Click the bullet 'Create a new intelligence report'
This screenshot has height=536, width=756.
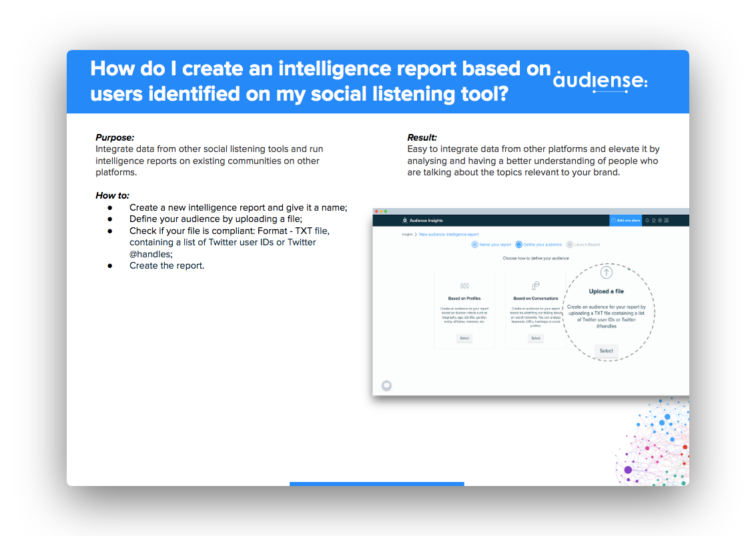tap(238, 207)
